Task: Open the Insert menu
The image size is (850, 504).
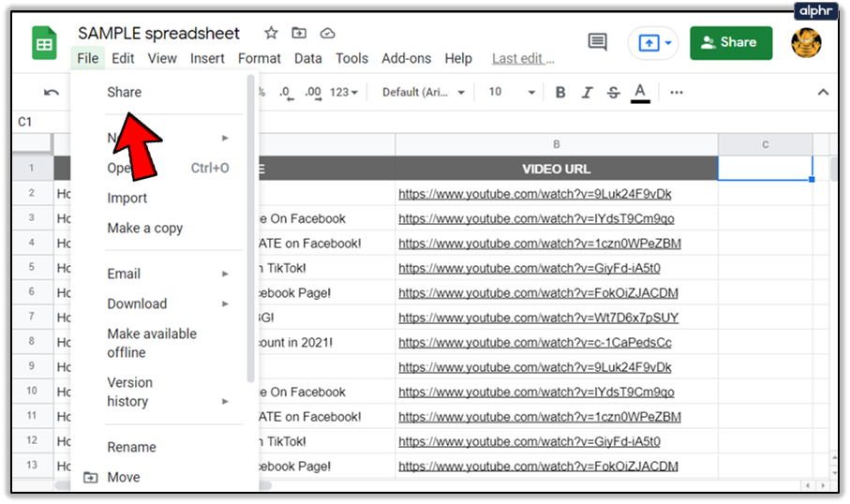Action: 207,58
